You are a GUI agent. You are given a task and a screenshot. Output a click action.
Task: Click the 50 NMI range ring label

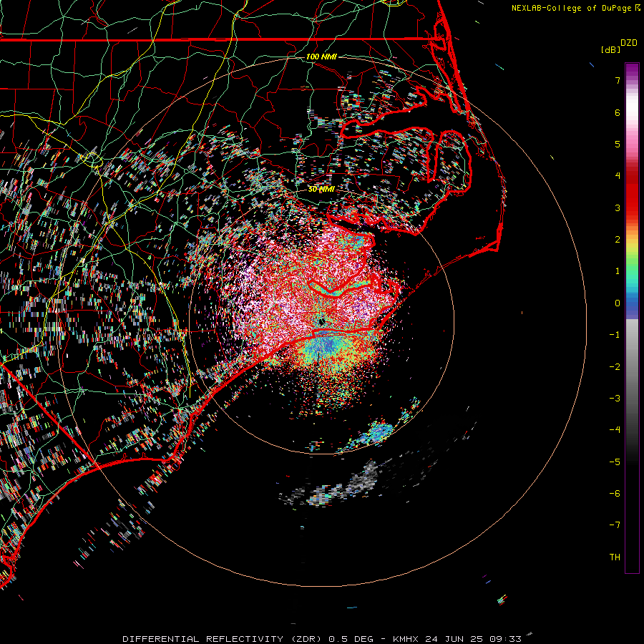[321, 189]
